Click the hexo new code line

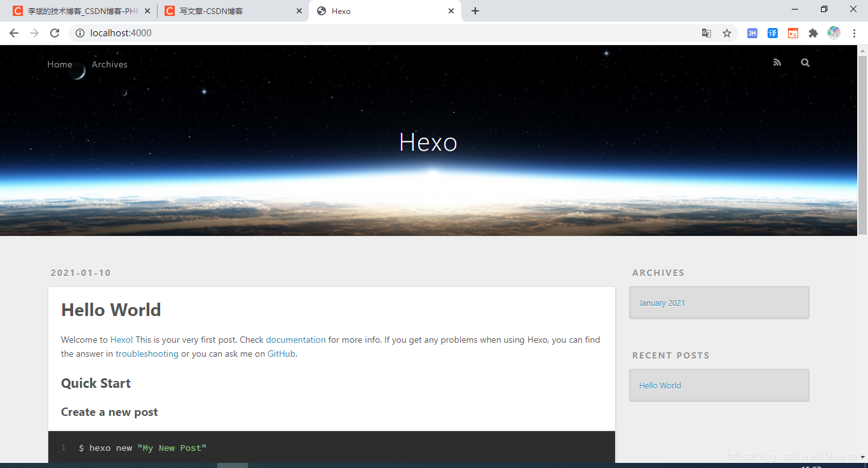click(142, 448)
